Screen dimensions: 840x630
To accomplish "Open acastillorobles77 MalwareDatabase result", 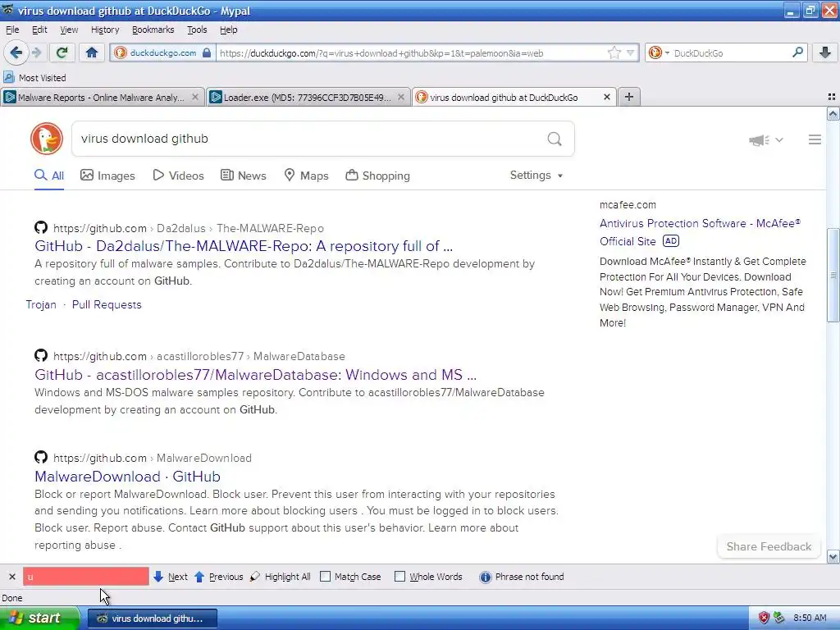I will [256, 374].
